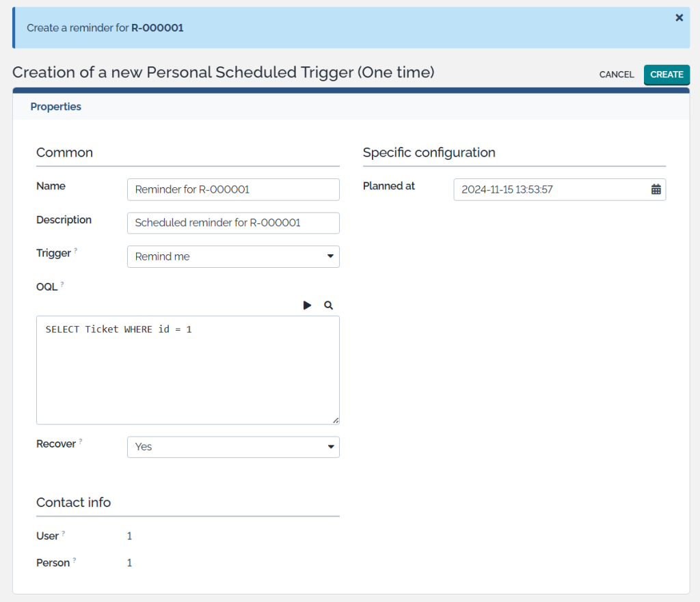The image size is (700, 602).
Task: Open the calendar picker for Planned at
Action: pos(656,190)
